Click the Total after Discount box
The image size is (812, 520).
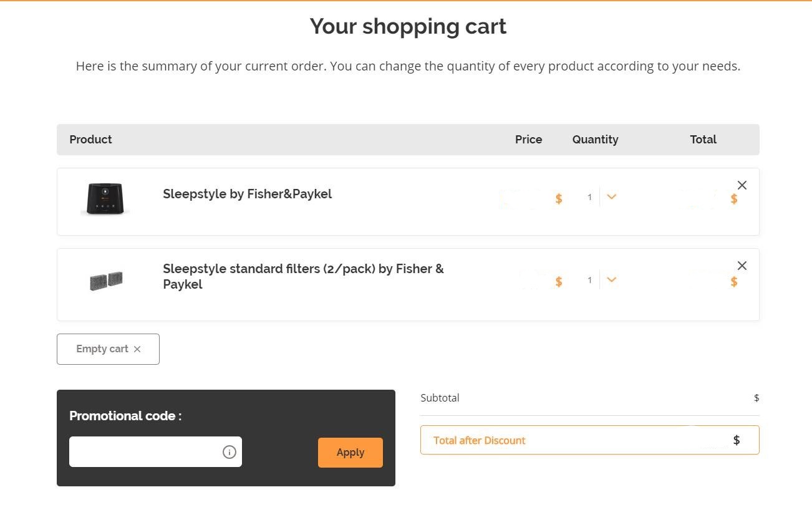pos(590,440)
